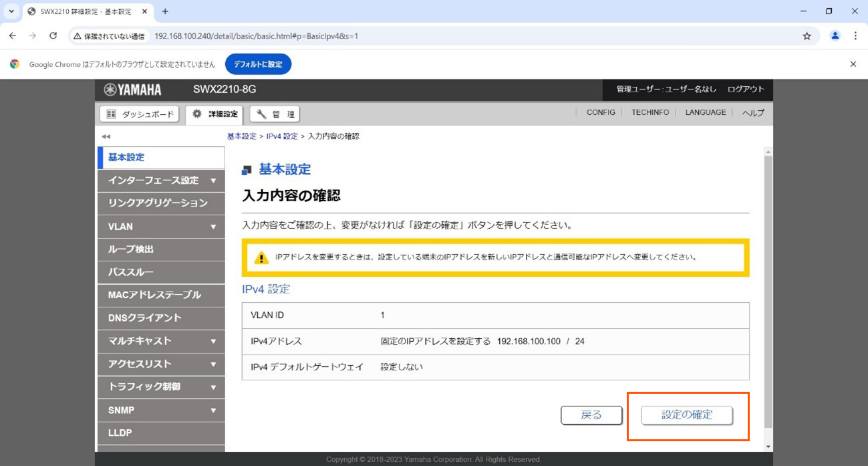
Task: Dismiss the default browser notification bar
Action: click(853, 64)
